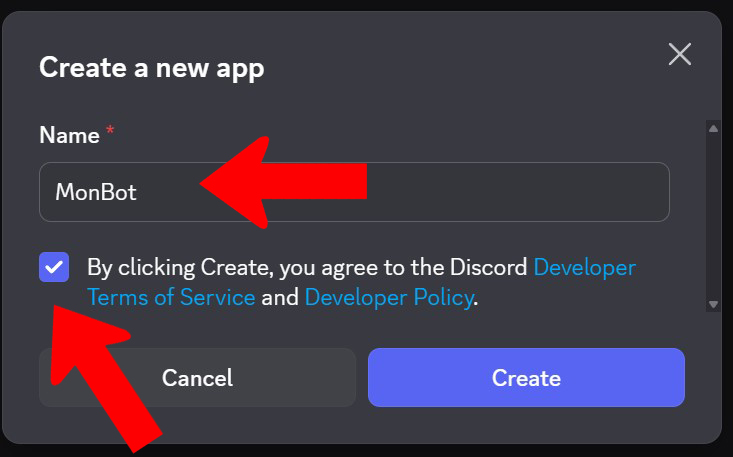Click the Name input field containing MonBot
The width and height of the screenshot is (733, 457).
(354, 192)
